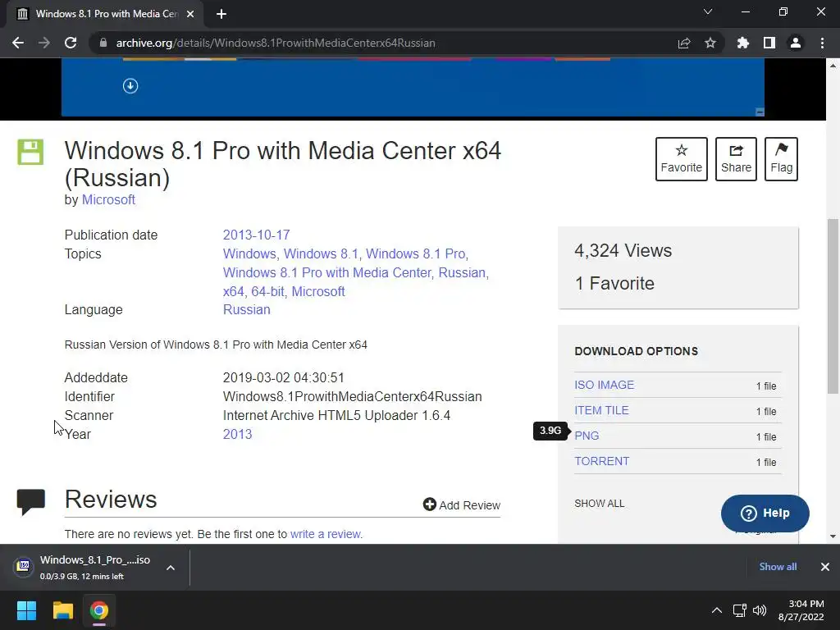Open the 2013-10-17 publication date link
840x630 pixels.
point(256,235)
